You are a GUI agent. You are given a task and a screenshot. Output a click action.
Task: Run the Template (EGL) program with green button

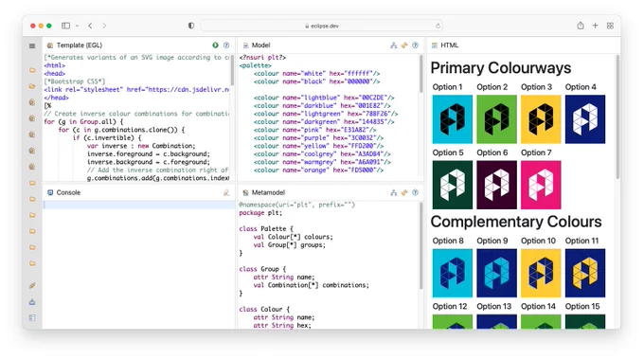[215, 45]
